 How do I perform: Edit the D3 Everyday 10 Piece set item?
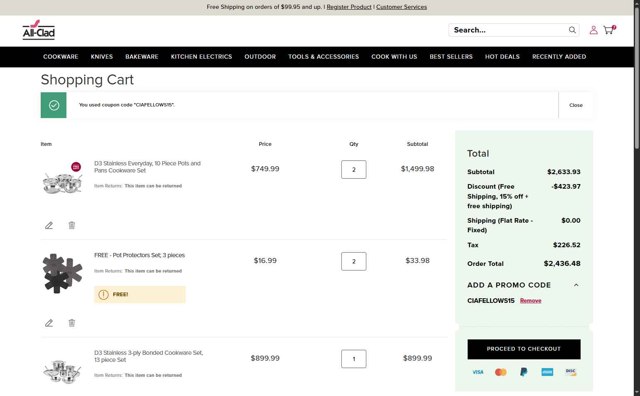[x=49, y=225]
